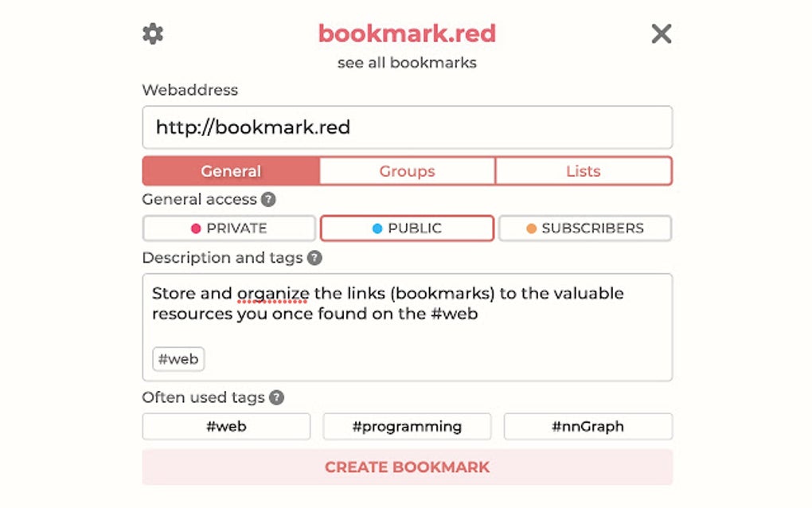Click the bookmark.red title logo
The image size is (812, 508).
(407, 33)
